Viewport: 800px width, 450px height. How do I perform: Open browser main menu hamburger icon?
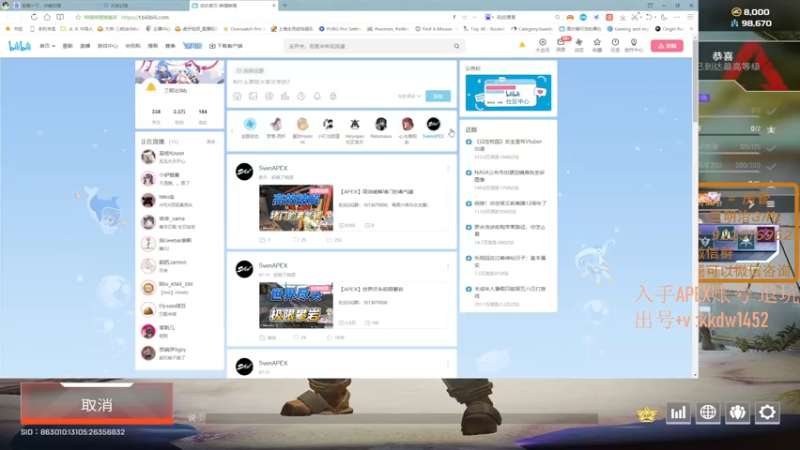point(690,17)
